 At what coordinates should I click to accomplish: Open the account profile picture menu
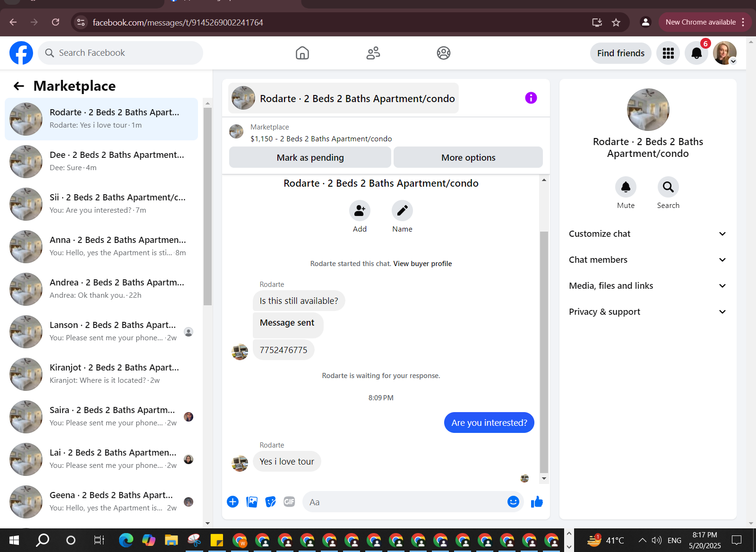point(725,53)
